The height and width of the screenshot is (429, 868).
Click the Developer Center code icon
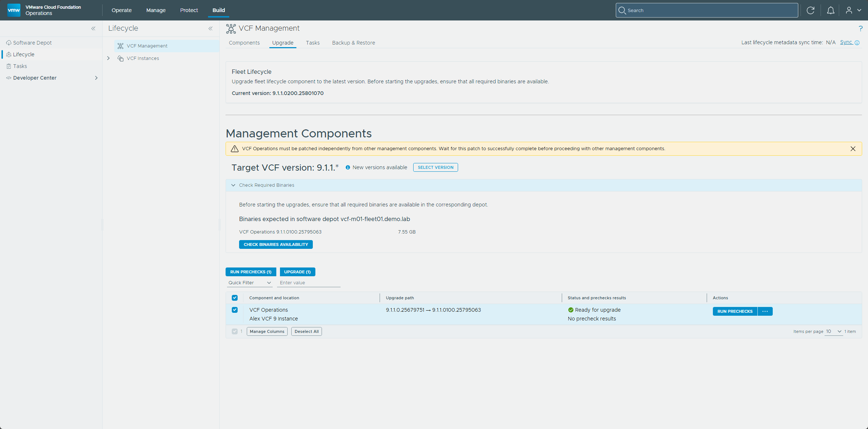pos(9,78)
